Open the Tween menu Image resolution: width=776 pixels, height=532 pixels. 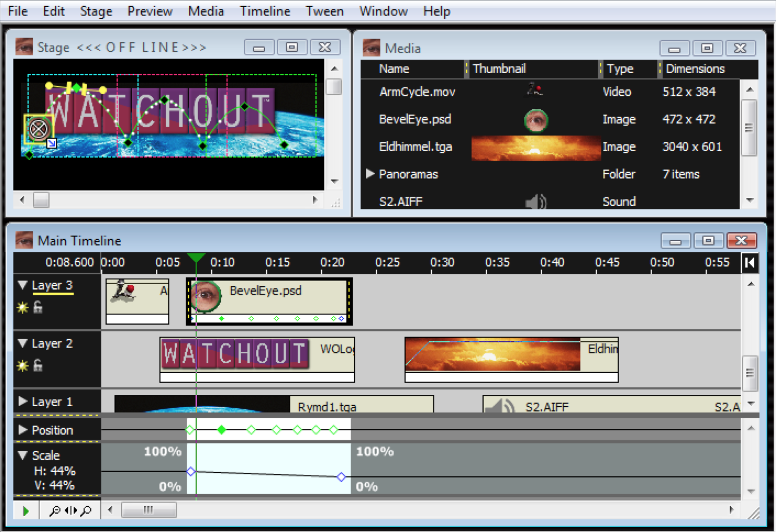[325, 11]
